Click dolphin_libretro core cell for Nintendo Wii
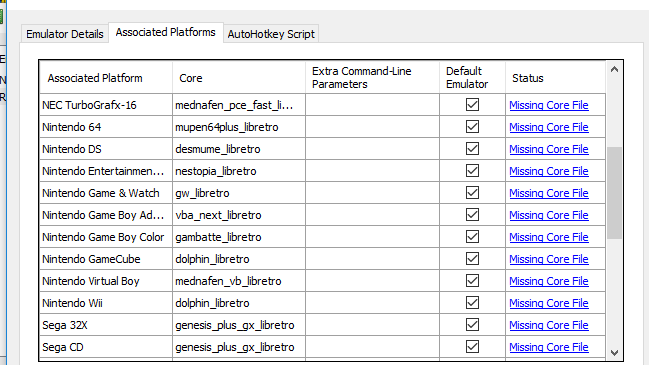This screenshot has height=365, width=649. point(239,303)
